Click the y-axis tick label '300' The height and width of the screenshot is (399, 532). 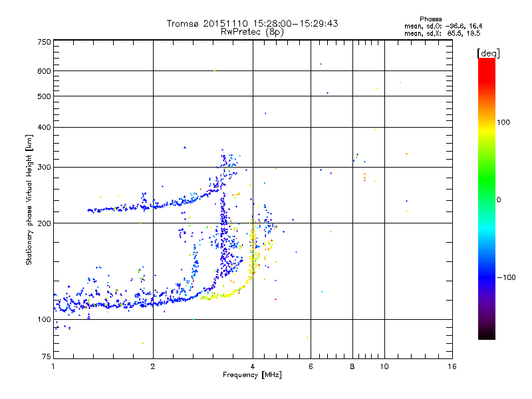(x=44, y=168)
